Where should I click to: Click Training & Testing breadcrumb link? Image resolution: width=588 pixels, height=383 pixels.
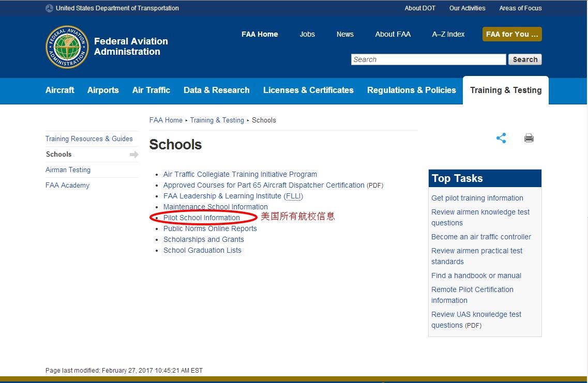[x=217, y=120]
